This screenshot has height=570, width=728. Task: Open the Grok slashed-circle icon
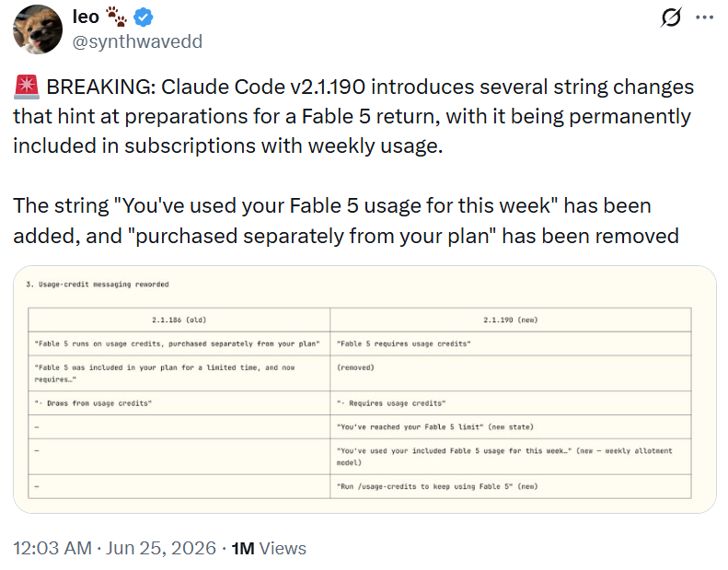pyautogui.click(x=671, y=17)
